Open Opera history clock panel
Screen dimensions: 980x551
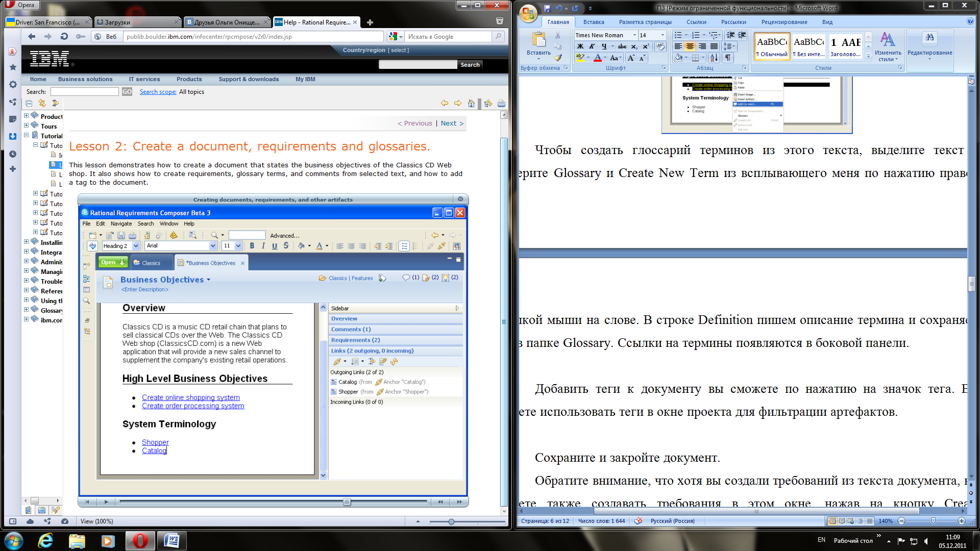pos(13,154)
